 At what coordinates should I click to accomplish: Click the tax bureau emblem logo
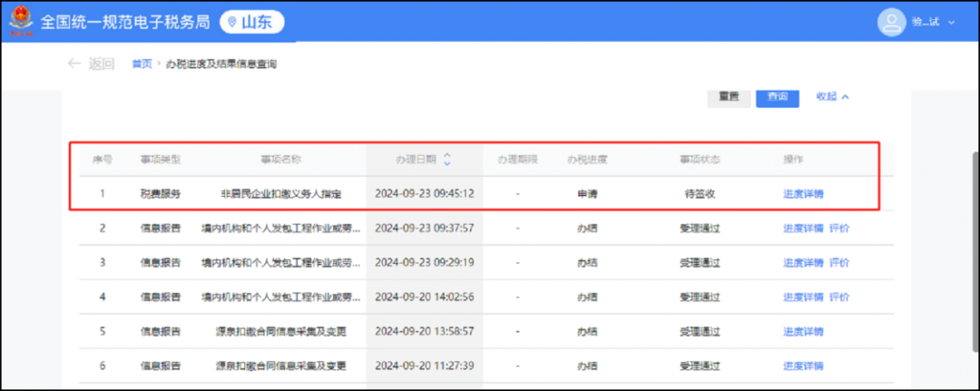pyautogui.click(x=21, y=21)
